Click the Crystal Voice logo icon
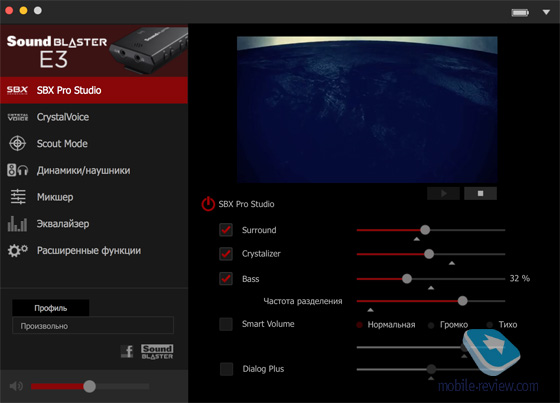The image size is (560, 403). 18,117
